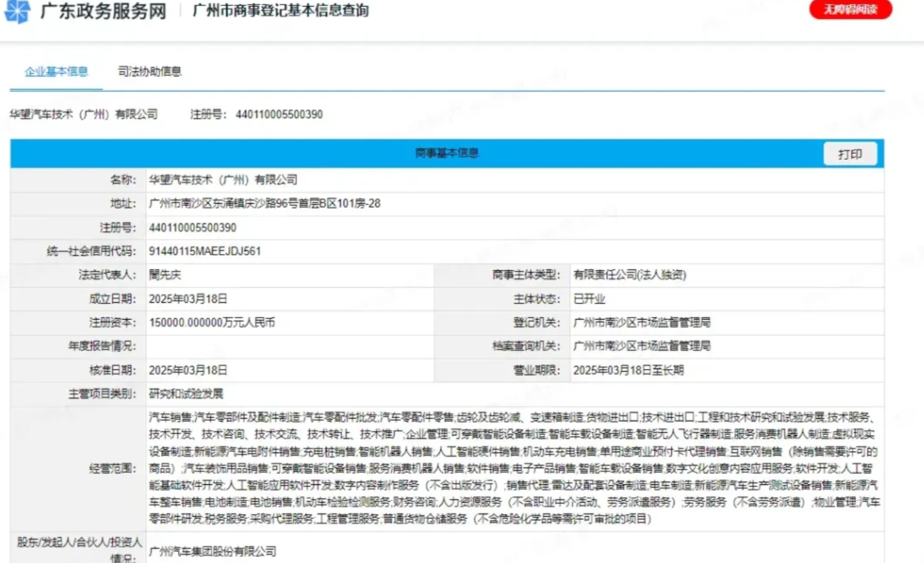Click the 商事主体类型 label
The width and height of the screenshot is (924, 563).
click(527, 275)
